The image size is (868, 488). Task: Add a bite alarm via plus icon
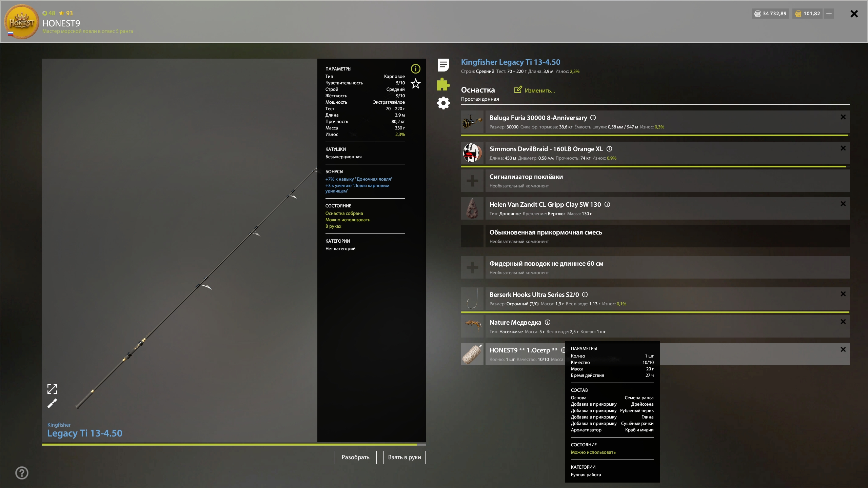(472, 181)
